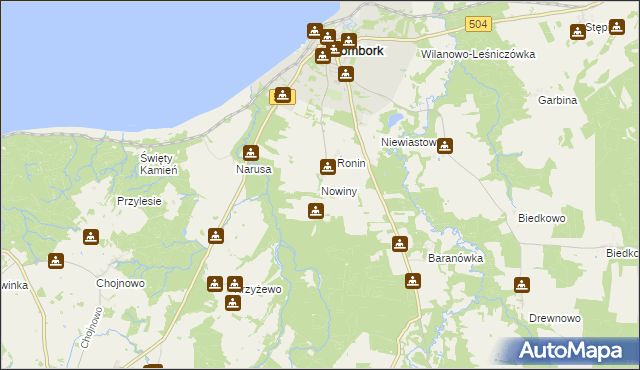The width and height of the screenshot is (640, 370).
Task: Click the road 504 number sign
Action: (478, 24)
